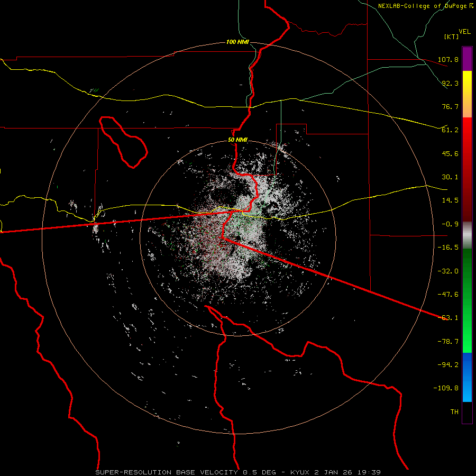Select the 14.5 legend value

pos(450,200)
